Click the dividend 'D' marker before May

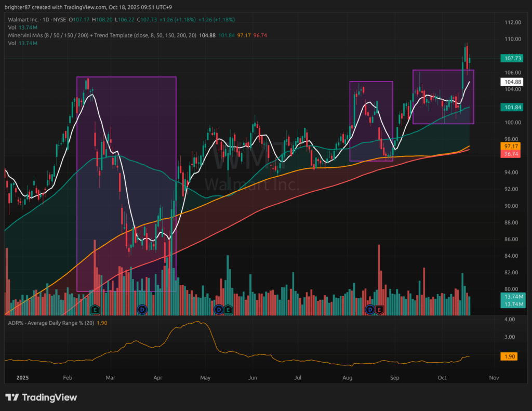[x=219, y=310]
